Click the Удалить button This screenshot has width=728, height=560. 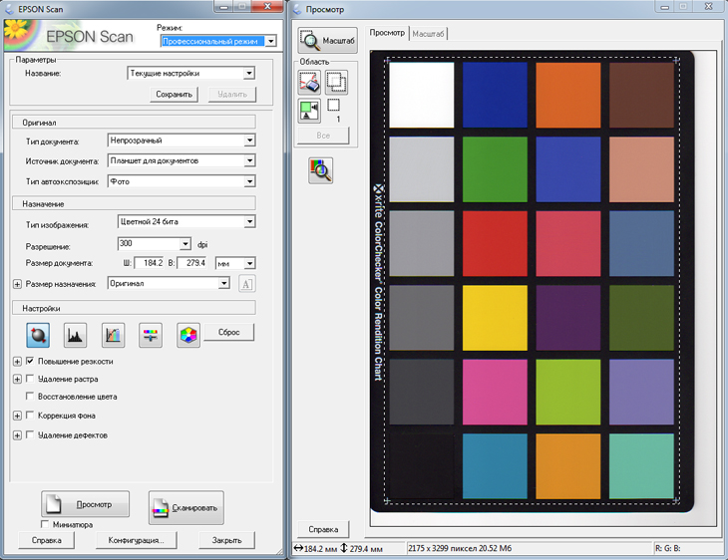(232, 95)
